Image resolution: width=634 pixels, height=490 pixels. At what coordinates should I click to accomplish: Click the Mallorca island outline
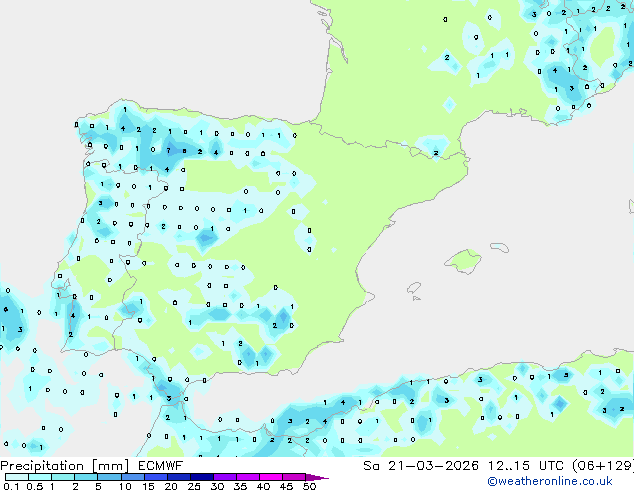463,261
